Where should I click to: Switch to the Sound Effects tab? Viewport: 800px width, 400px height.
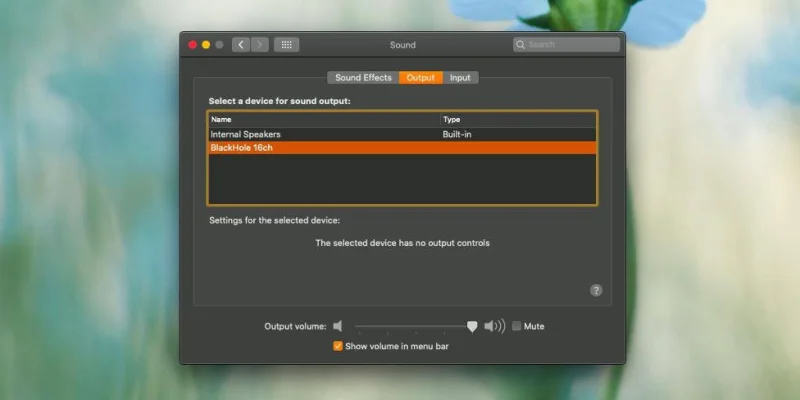[363, 78]
